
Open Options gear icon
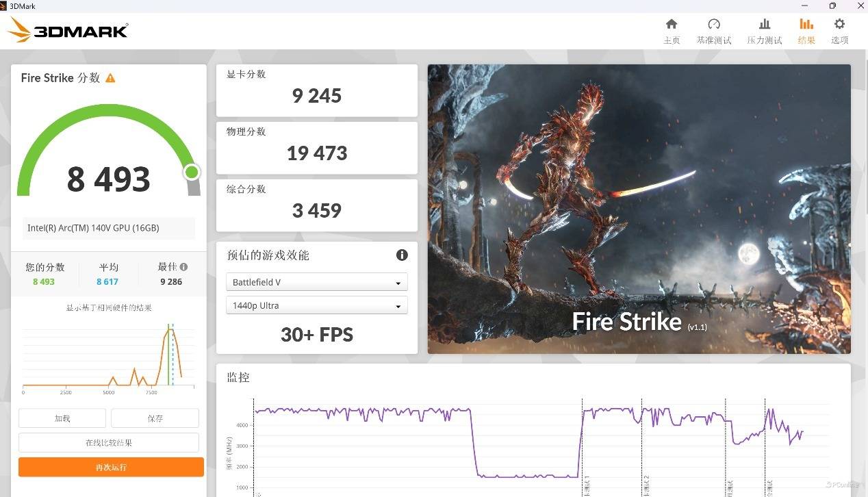point(839,25)
